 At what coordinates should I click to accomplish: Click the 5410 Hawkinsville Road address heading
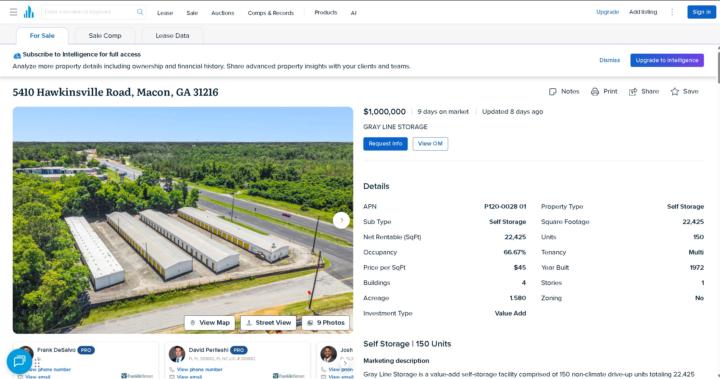point(115,92)
